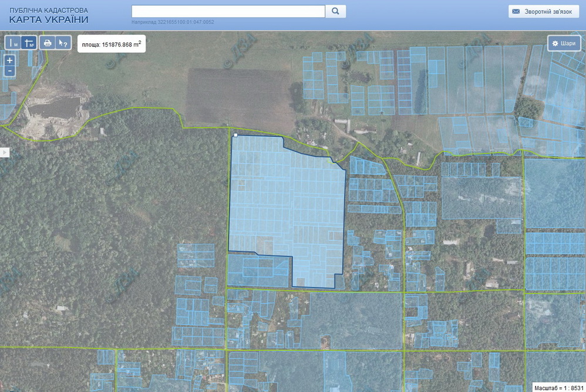This screenshot has height=392, width=586.
Task: Click the magnifier search button
Action: 336,11
